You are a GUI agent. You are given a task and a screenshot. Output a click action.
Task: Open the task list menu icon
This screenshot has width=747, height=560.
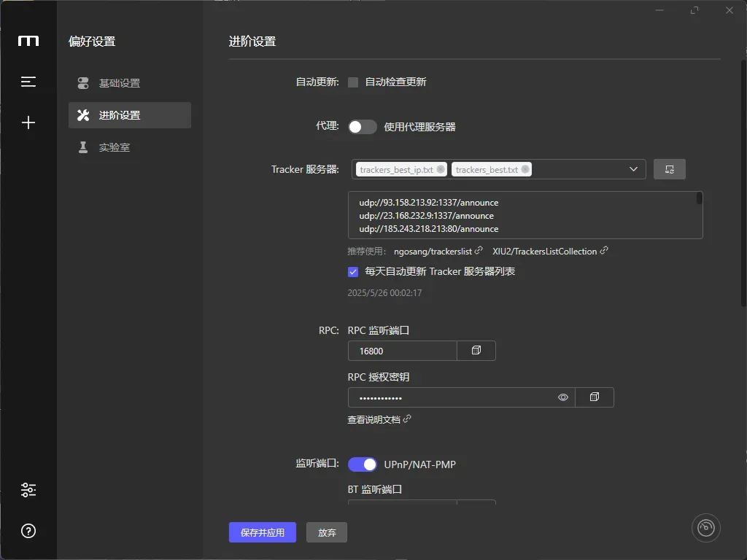[x=28, y=82]
